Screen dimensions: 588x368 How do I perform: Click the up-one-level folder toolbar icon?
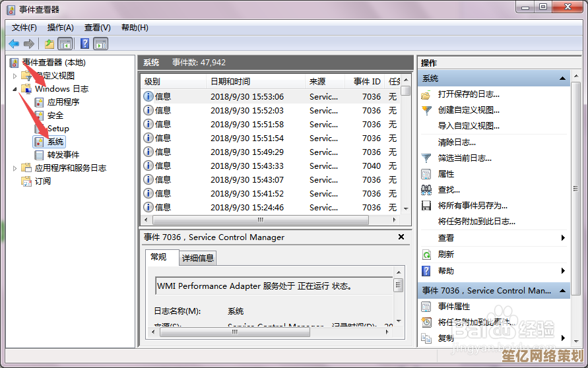(x=49, y=44)
